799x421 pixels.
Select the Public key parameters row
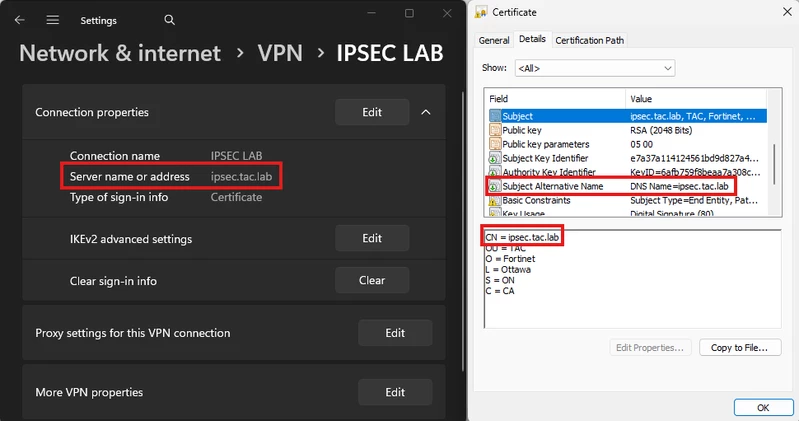click(x=627, y=144)
